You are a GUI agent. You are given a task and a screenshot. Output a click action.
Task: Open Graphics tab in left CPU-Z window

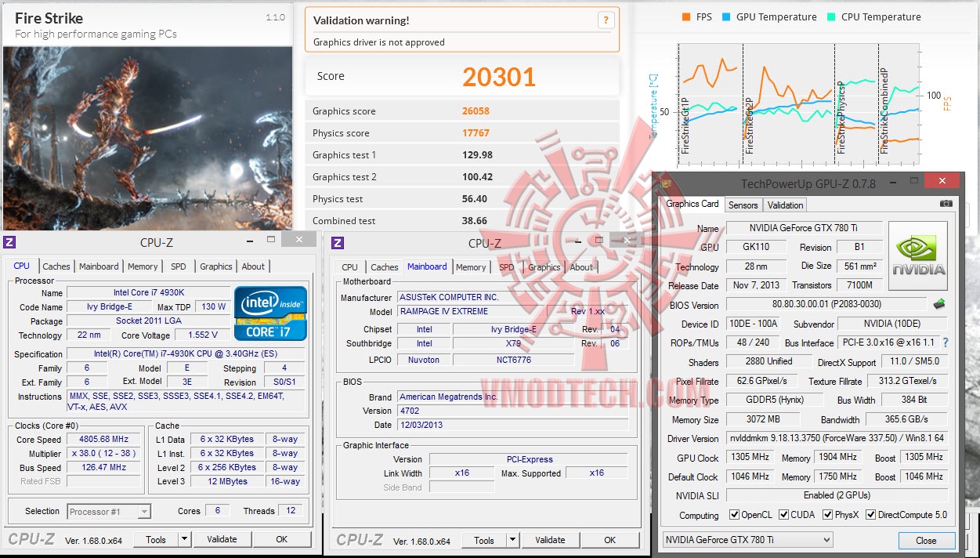pos(216,266)
